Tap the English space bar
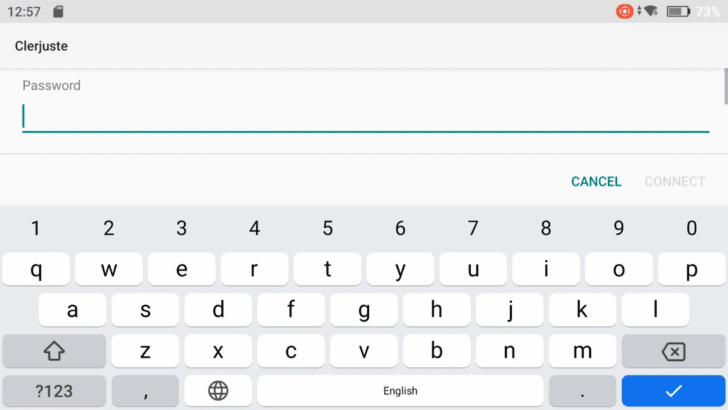The image size is (728, 410). 400,391
